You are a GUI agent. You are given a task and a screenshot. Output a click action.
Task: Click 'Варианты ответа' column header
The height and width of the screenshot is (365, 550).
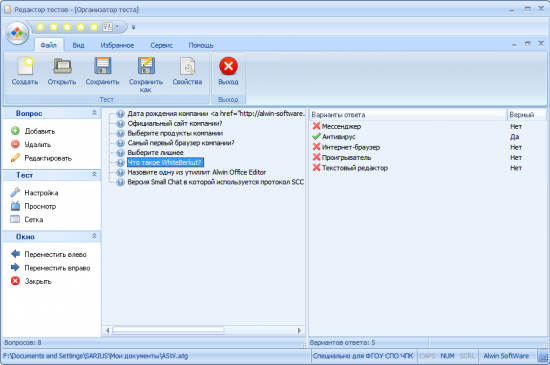click(x=408, y=115)
